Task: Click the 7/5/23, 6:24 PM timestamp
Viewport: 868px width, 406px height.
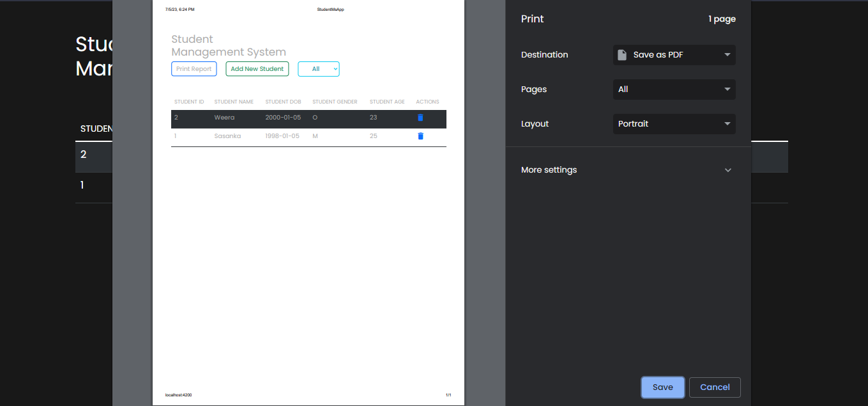Action: tap(179, 10)
